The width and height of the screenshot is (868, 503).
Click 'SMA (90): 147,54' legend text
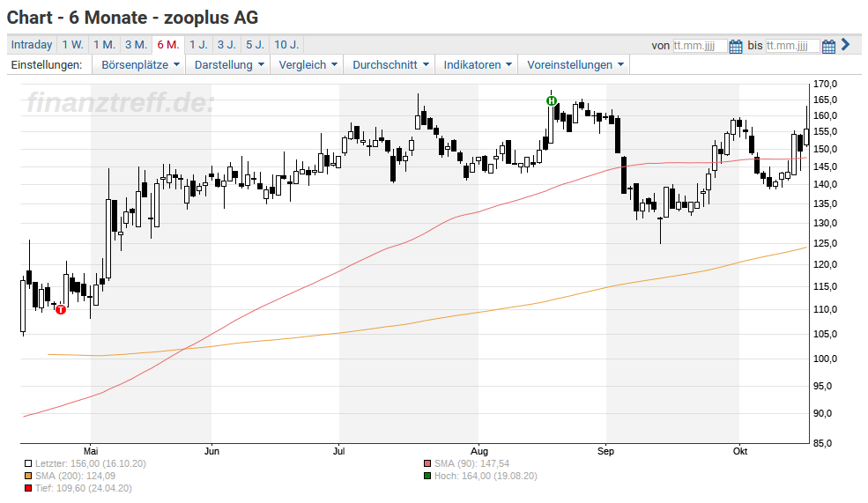coord(471,463)
